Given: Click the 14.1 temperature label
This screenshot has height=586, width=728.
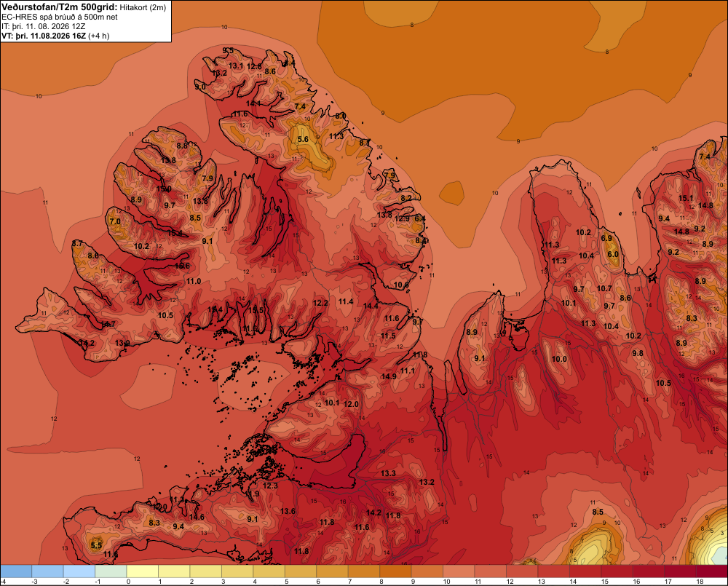Looking at the screenshot, I should (253, 103).
